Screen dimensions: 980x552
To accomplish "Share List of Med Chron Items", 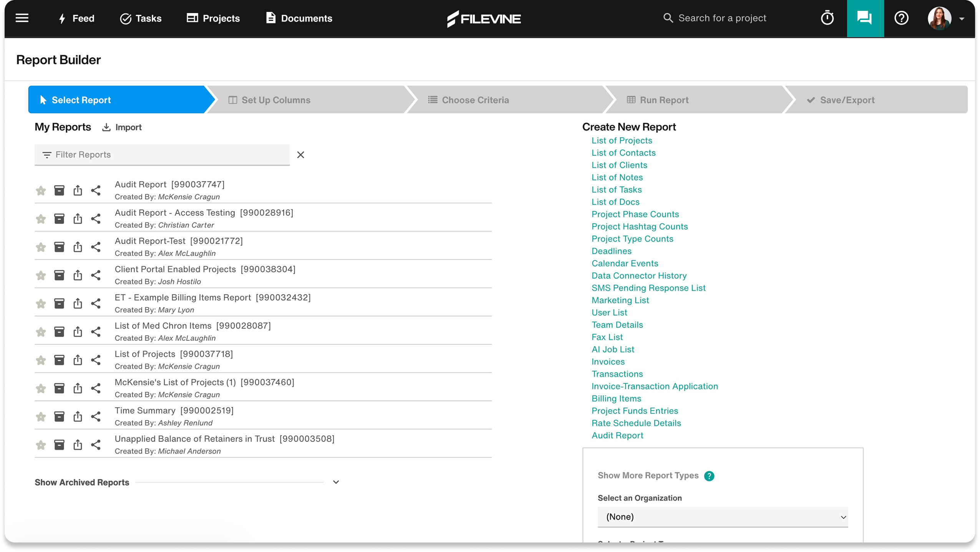I will click(x=96, y=332).
